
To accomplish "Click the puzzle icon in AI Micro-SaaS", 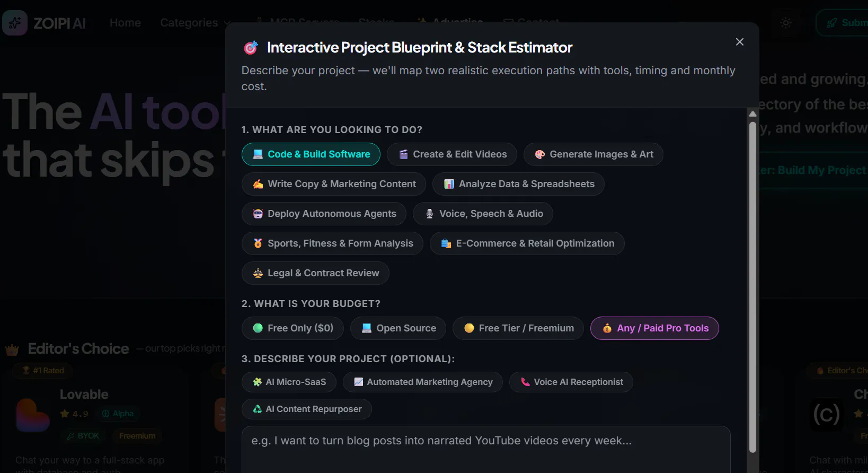I will (257, 382).
